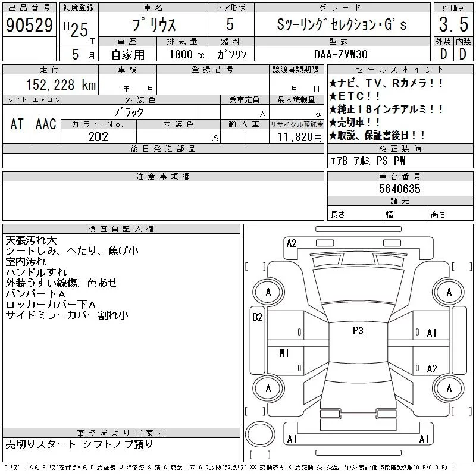
Task: Click the spare tire circle on the diagram
Action: [260, 434]
